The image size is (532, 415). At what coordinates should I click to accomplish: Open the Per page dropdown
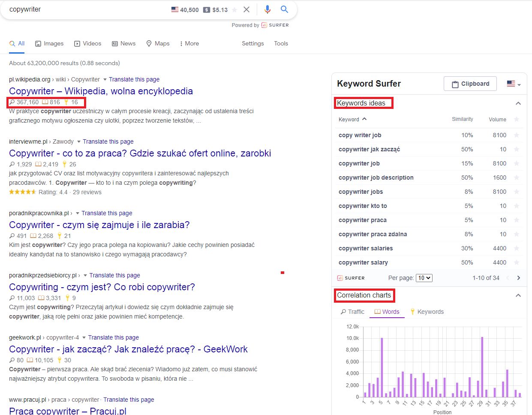(x=424, y=278)
